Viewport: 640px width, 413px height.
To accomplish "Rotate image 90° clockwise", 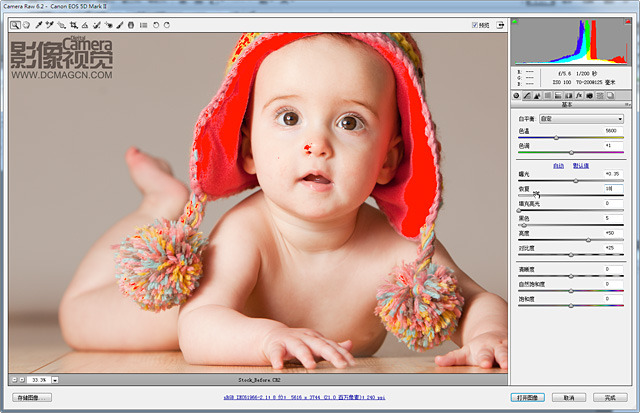I will tap(167, 24).
